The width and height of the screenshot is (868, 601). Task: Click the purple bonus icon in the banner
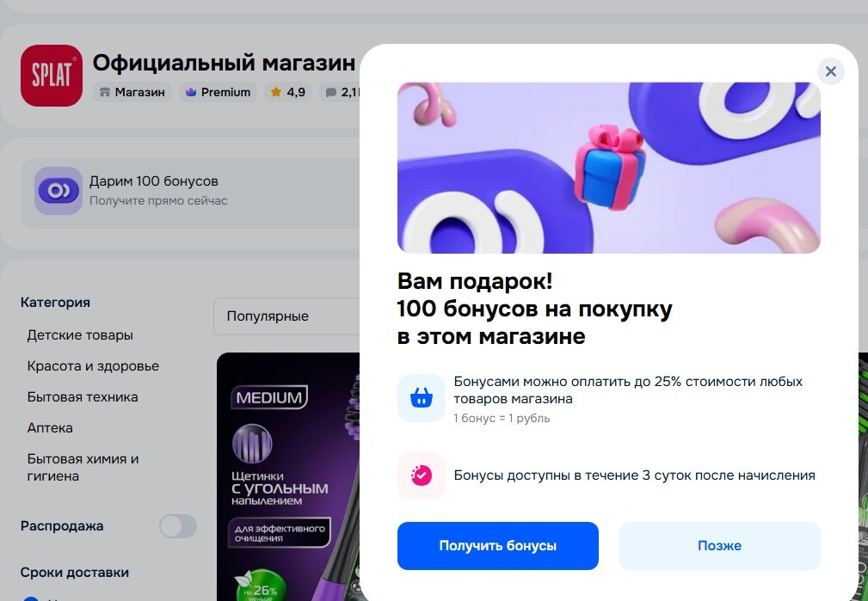tap(58, 191)
